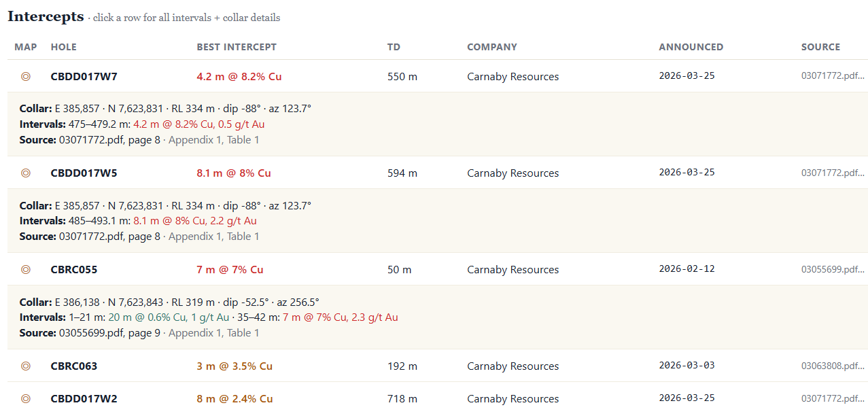Open the 03055699.pdf source link
This screenshot has height=416, width=868.
pyautogui.click(x=833, y=269)
